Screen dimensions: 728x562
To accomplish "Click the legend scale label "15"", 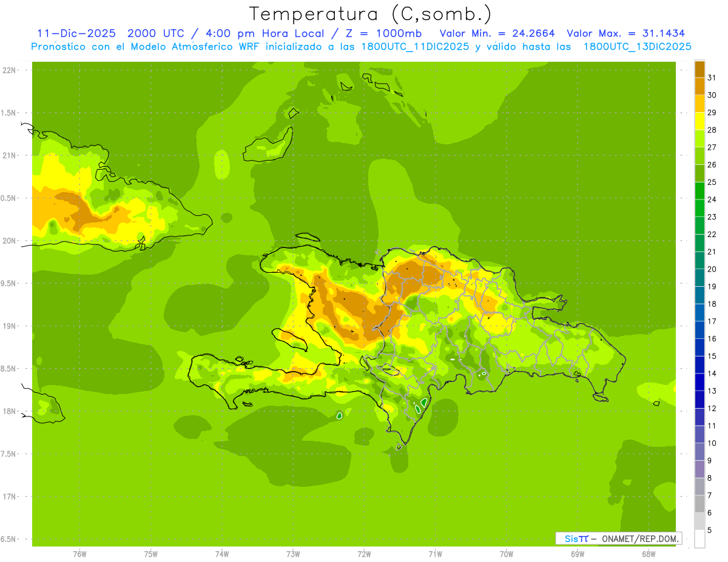I will (x=712, y=356).
